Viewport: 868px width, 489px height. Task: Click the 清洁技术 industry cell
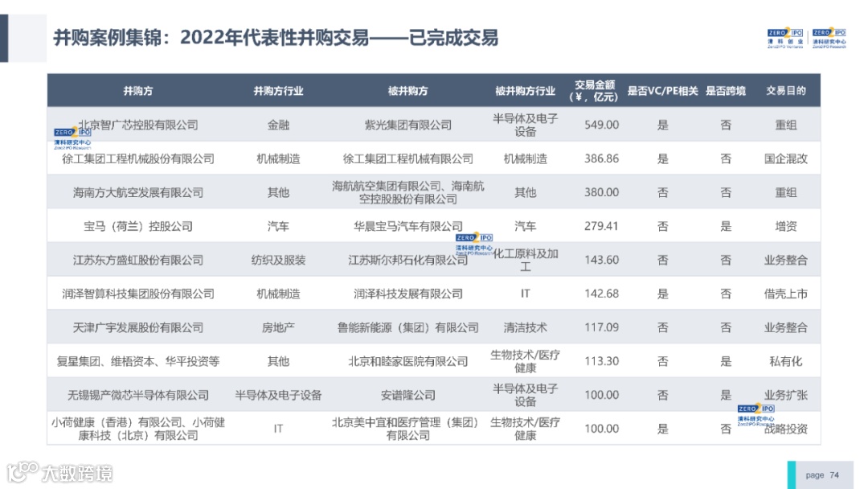525,327
